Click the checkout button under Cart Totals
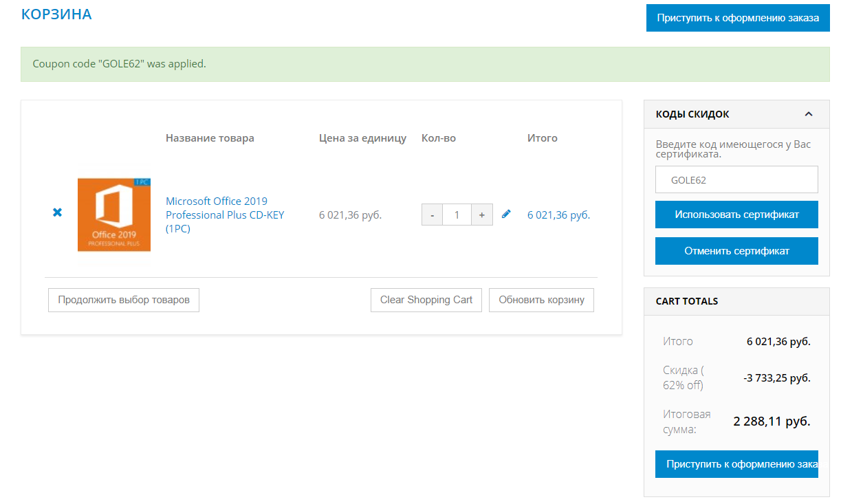863x504 pixels. point(736,464)
